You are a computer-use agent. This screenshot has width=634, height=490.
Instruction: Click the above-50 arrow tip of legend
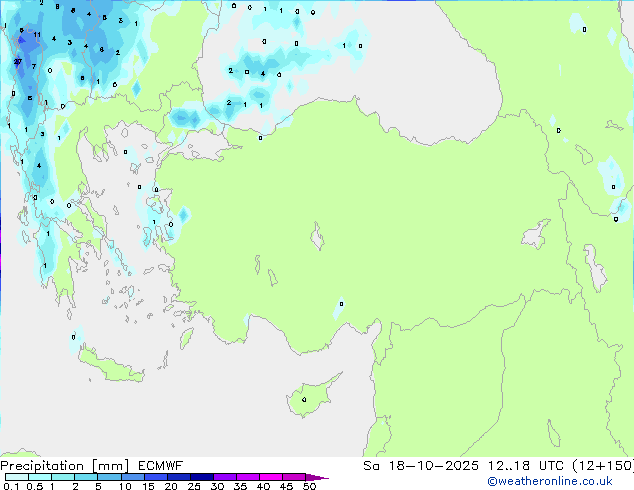(317, 477)
